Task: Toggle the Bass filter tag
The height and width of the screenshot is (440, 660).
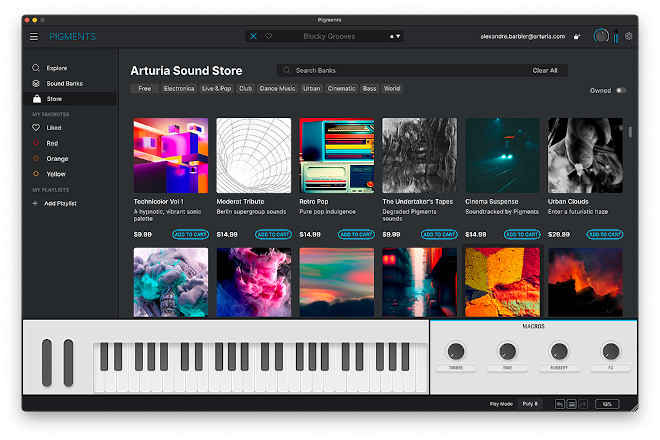Action: [370, 88]
